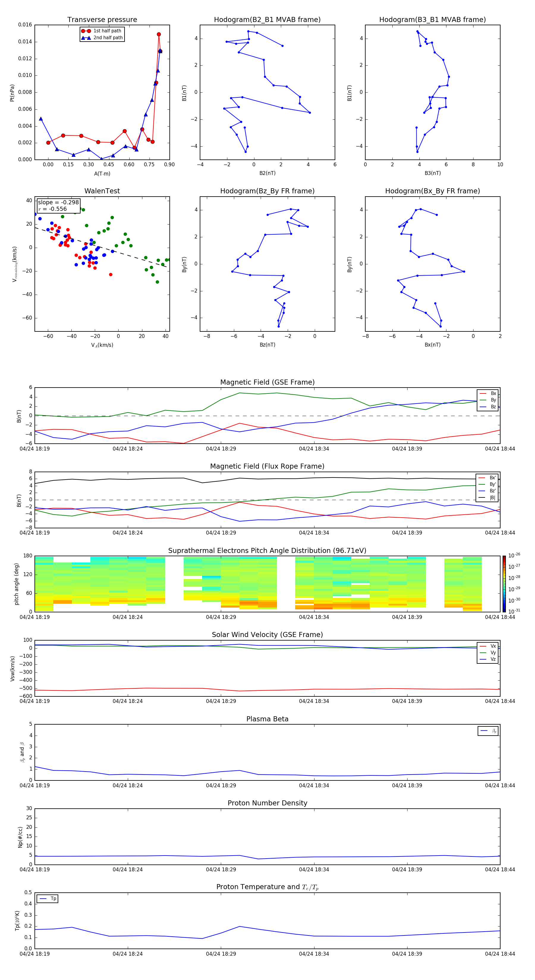Click the 'A(T·m)' x-axis label
Viewport: 535px width, 980px height.
pyautogui.click(x=102, y=174)
